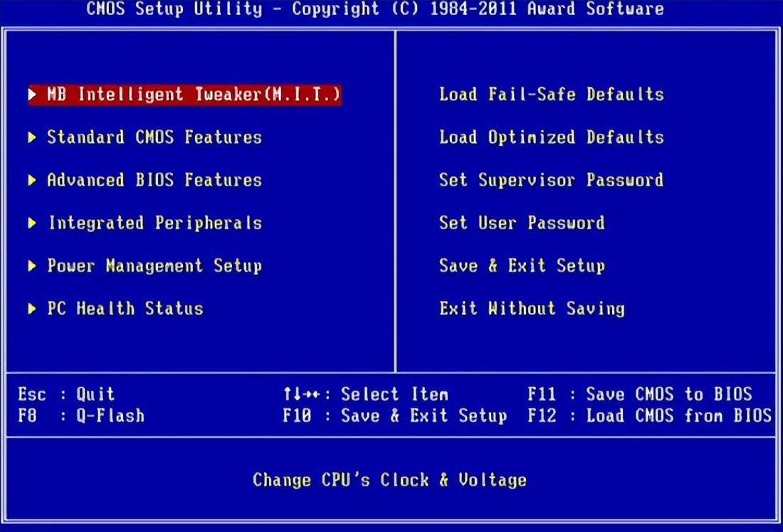This screenshot has width=783, height=532.
Task: Click the arrow beside PC Health Status
Action: pos(33,308)
